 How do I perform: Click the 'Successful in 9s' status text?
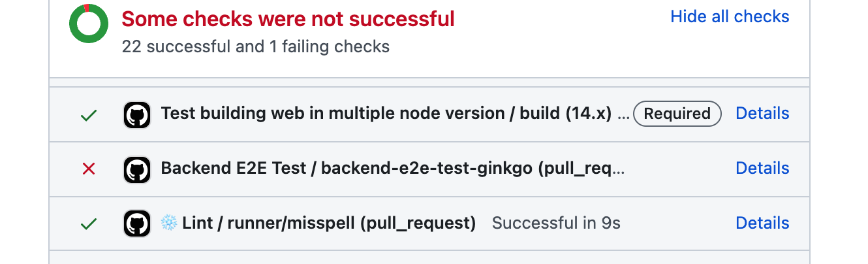(x=556, y=223)
